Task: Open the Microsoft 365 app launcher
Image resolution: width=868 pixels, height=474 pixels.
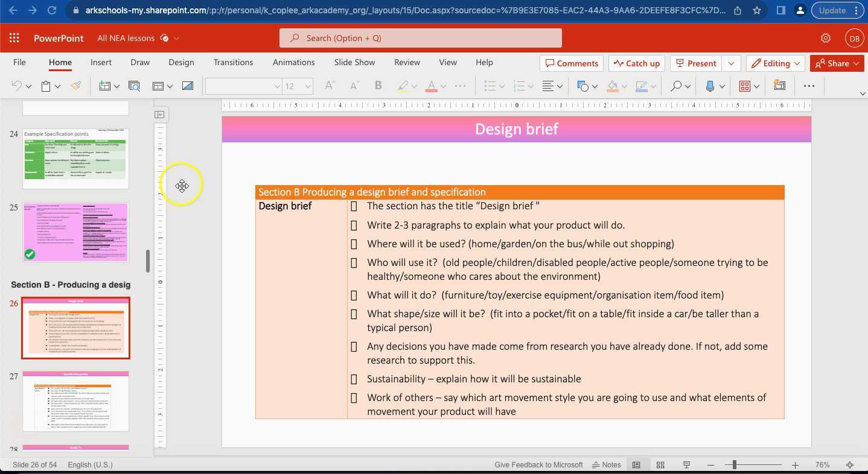Action: [x=14, y=38]
